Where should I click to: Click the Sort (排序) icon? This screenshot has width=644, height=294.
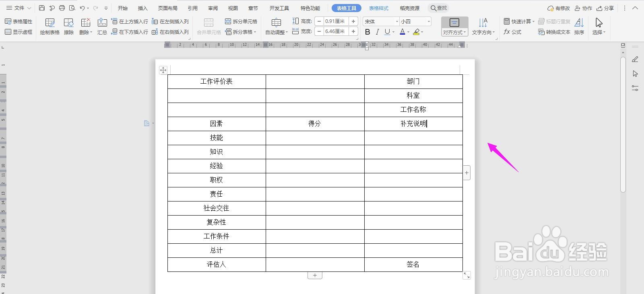pos(579,27)
